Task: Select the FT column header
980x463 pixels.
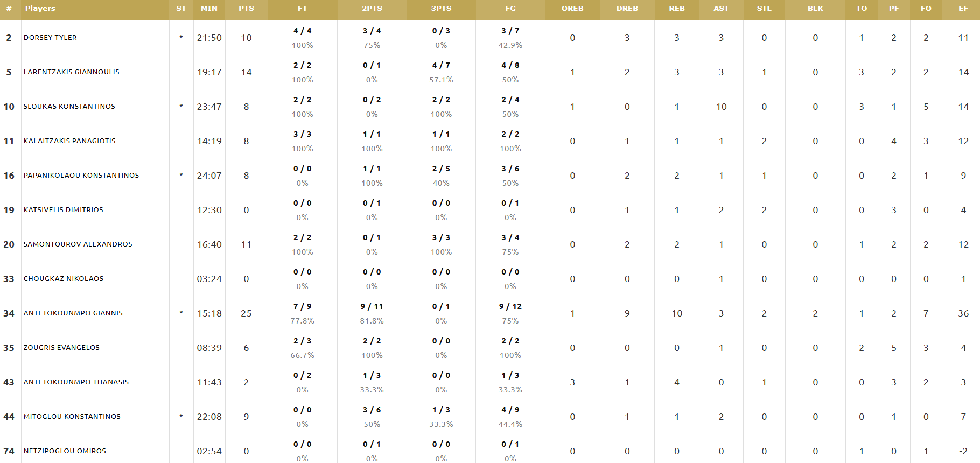Action: [x=303, y=9]
